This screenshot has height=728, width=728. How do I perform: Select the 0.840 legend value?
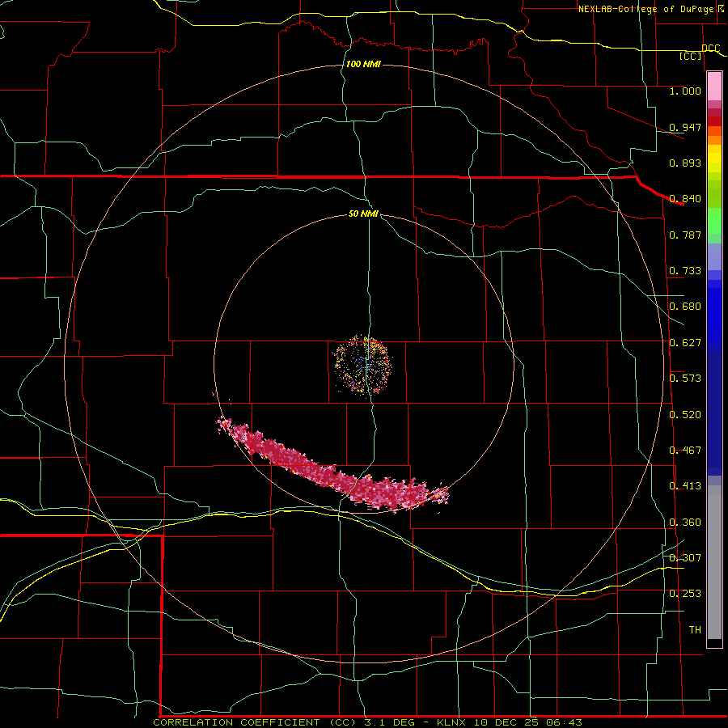point(685,199)
